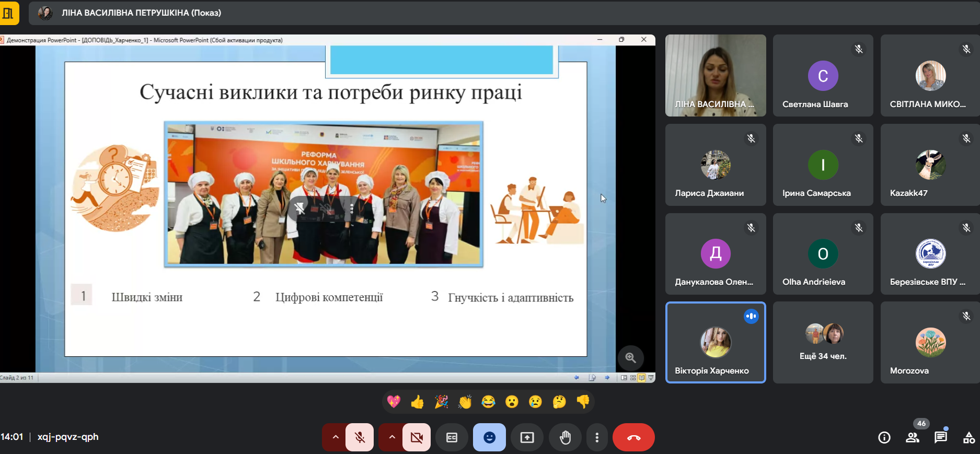Open more options three-dot menu

point(597,437)
